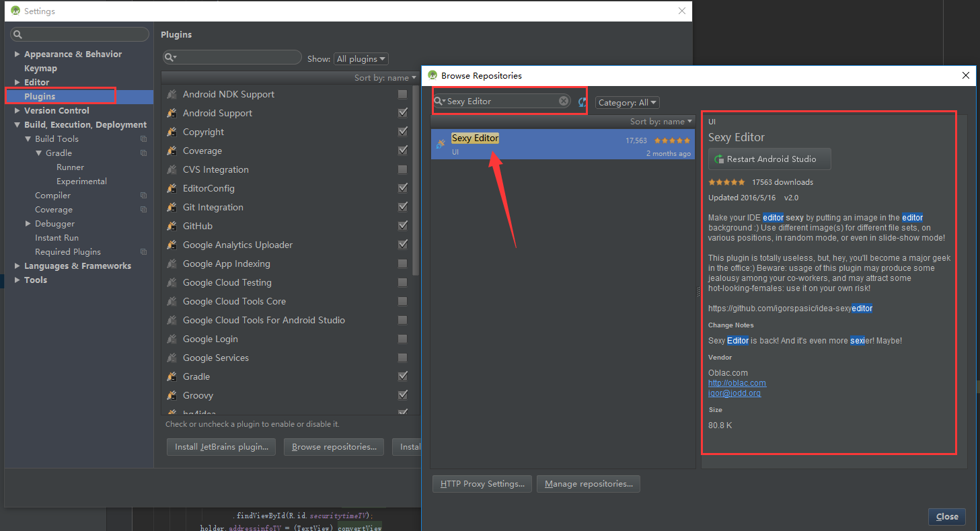Click the CVS Integration plugin icon
The height and width of the screenshot is (531, 980).
point(172,170)
